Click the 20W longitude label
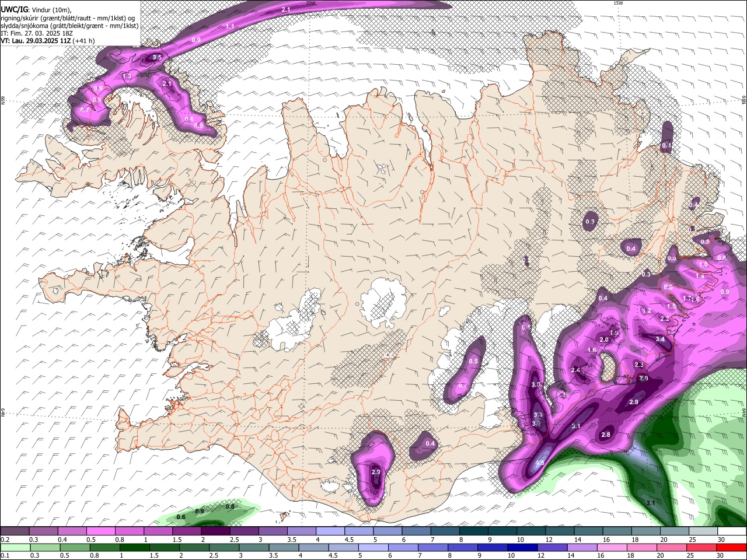Screen dimensions: 747x560 (310, 3)
